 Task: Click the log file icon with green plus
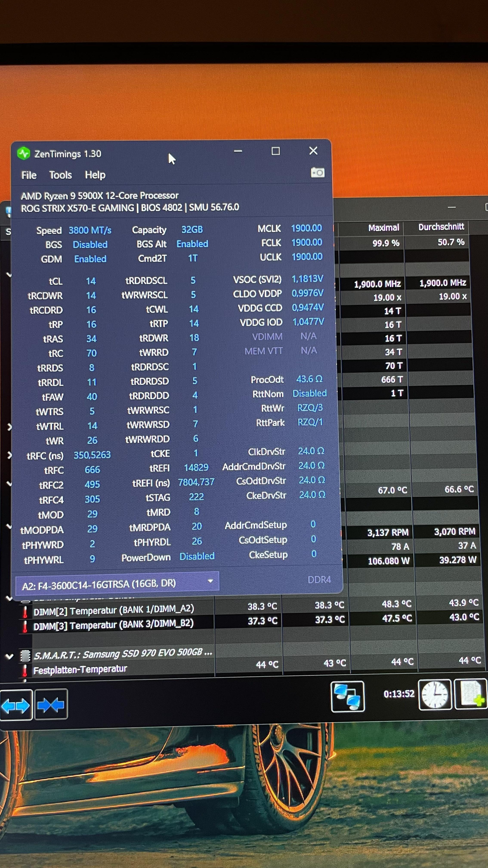(x=471, y=694)
